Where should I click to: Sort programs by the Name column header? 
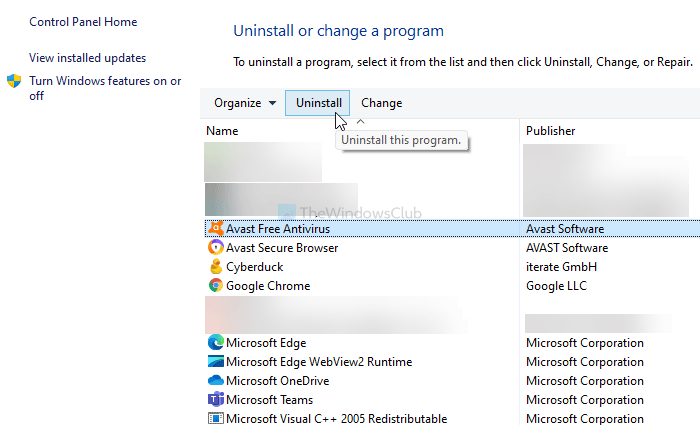tap(222, 131)
